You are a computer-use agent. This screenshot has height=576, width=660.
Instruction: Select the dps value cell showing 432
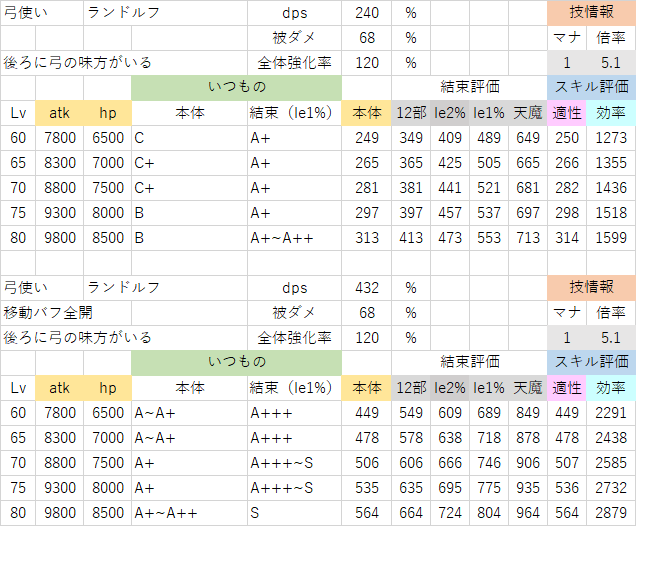pyautogui.click(x=366, y=288)
